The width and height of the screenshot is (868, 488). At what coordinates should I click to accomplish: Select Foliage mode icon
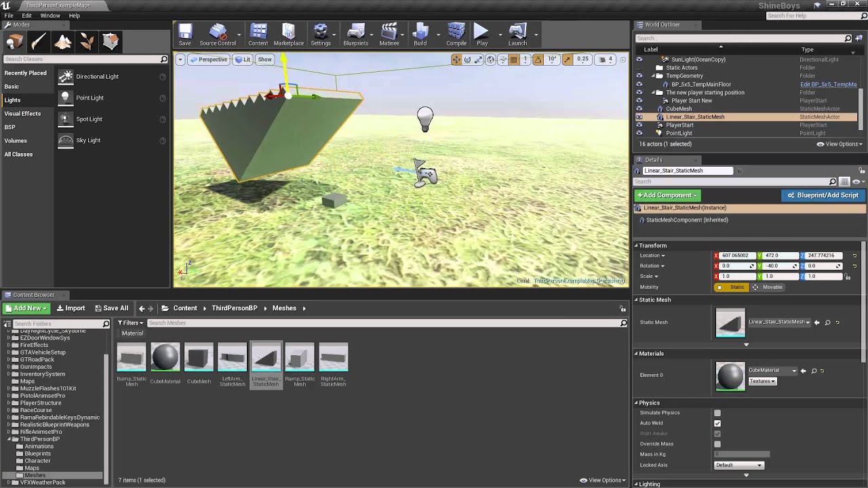pyautogui.click(x=87, y=42)
